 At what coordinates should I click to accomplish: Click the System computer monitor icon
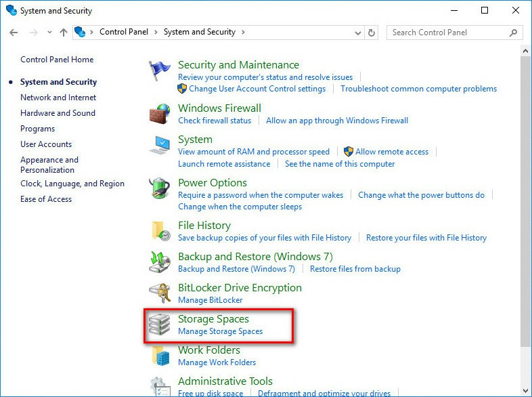click(160, 145)
